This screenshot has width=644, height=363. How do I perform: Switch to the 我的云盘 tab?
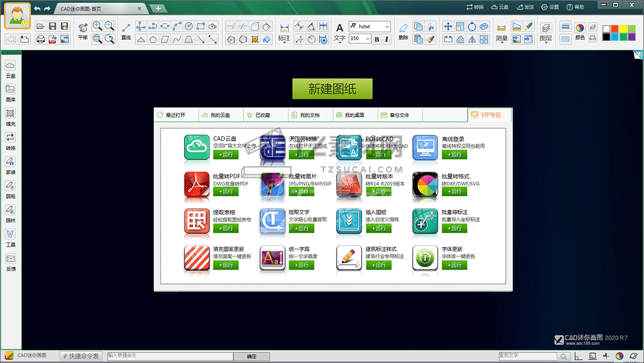(221, 115)
